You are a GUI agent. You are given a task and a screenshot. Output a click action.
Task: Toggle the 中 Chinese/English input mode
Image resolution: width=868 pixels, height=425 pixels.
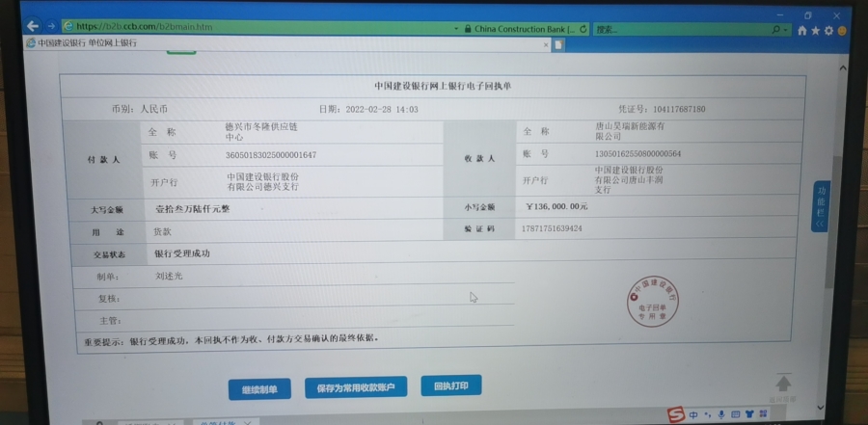[693, 415]
